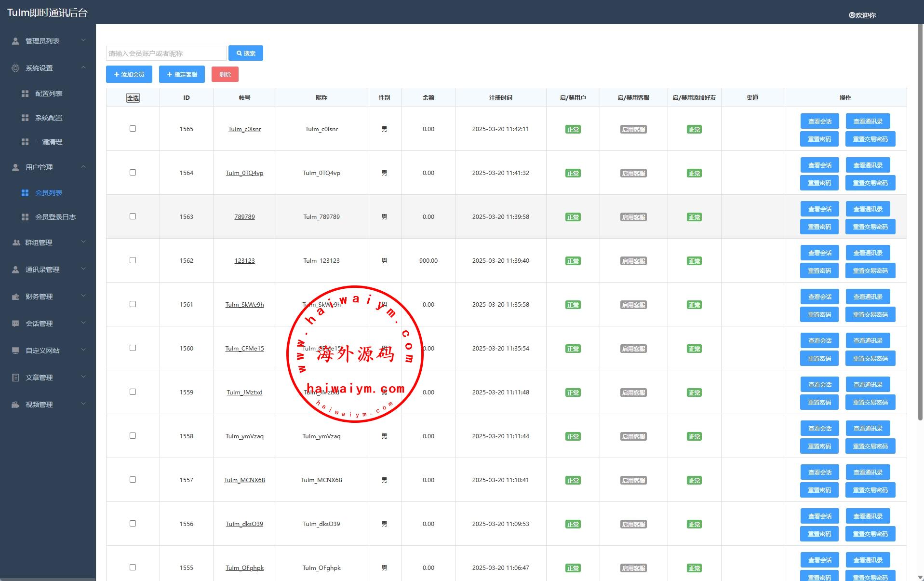Expand the 管理员列表 menu chevron
The height and width of the screenshot is (581, 924).
click(x=83, y=41)
